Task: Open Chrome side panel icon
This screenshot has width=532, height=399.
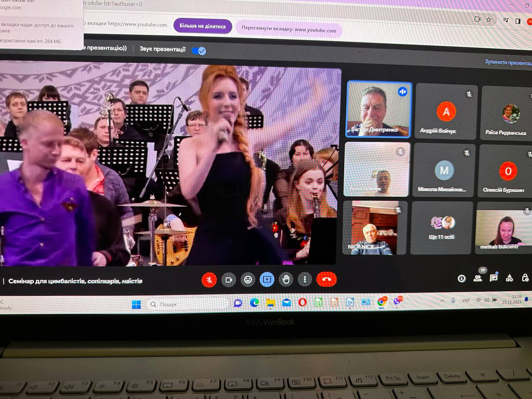Action: point(518,21)
